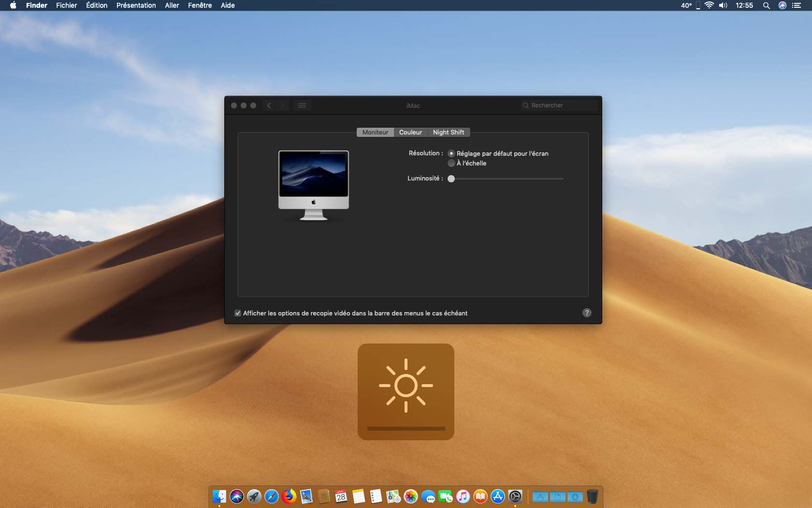
Task: Open the Photos app in dock
Action: click(x=411, y=496)
